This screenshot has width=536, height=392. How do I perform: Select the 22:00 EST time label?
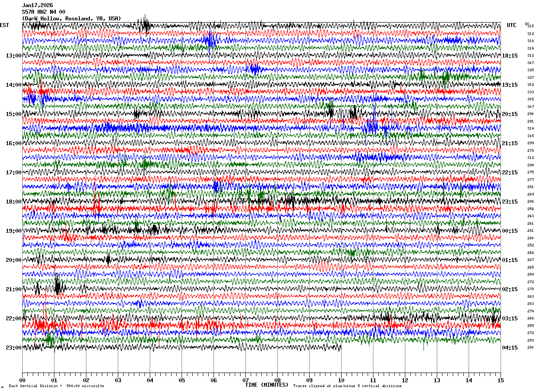(x=13, y=318)
